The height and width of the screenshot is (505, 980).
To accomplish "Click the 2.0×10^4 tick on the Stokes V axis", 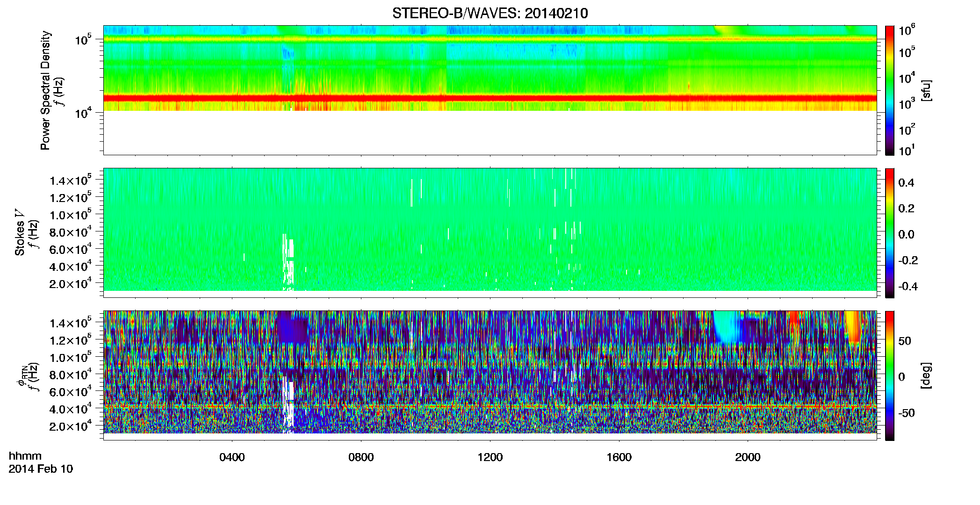I will (71, 283).
